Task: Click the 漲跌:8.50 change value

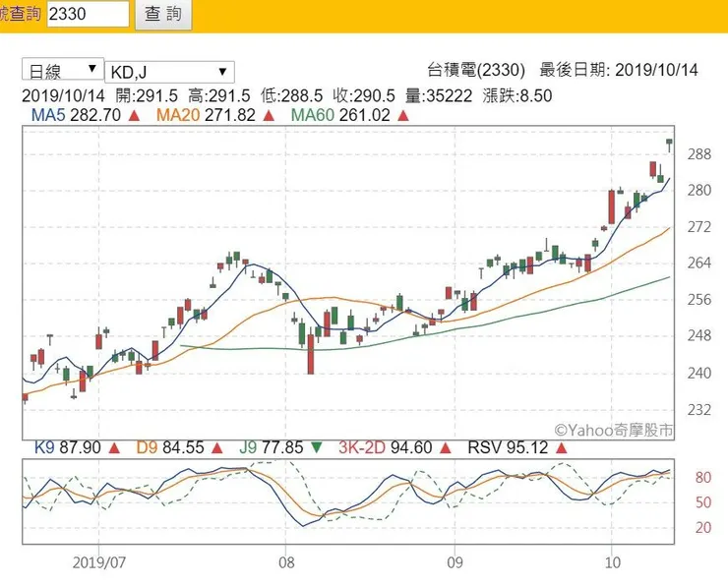Action: point(517,96)
